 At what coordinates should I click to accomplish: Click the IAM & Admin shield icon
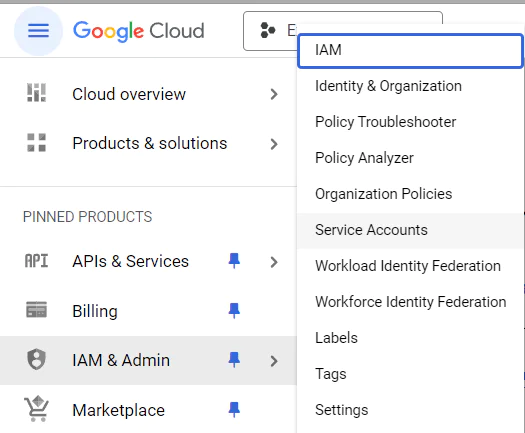click(36, 359)
